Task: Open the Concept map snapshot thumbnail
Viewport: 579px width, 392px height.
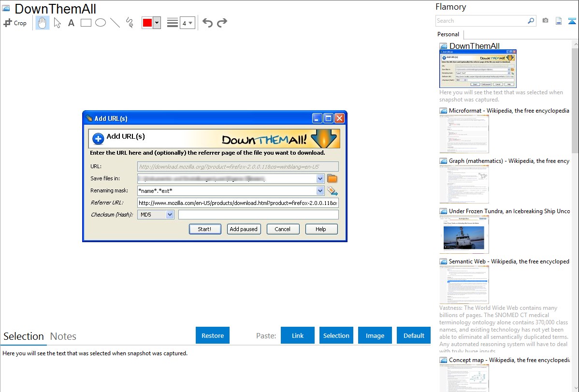Action: (x=464, y=378)
